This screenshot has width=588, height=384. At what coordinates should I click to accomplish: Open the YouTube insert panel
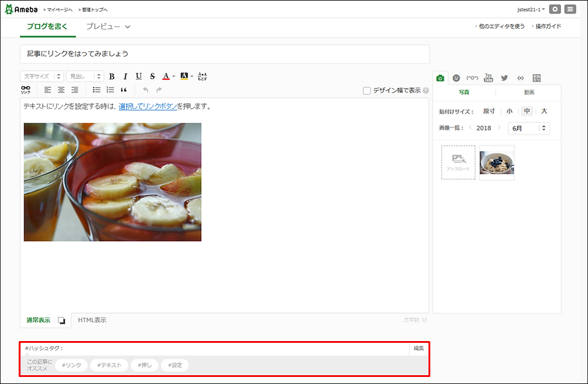(488, 78)
